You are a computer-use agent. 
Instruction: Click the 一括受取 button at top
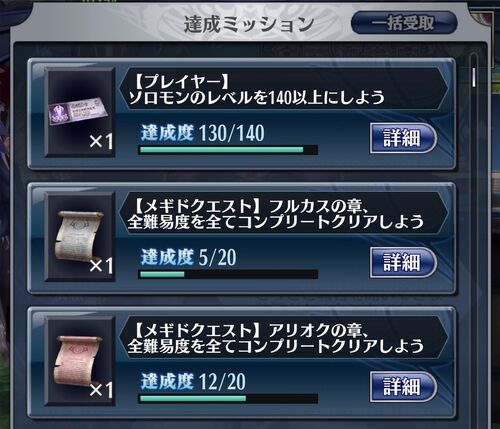[x=404, y=23]
